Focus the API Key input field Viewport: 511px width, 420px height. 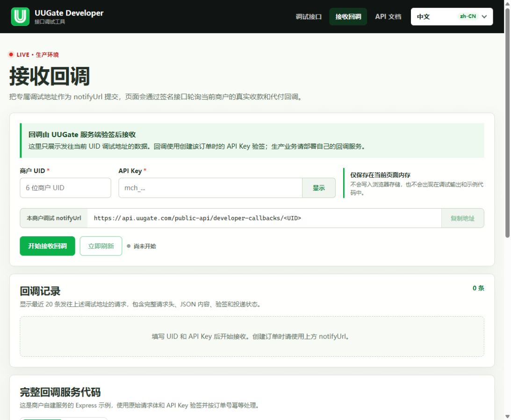pyautogui.click(x=210, y=188)
